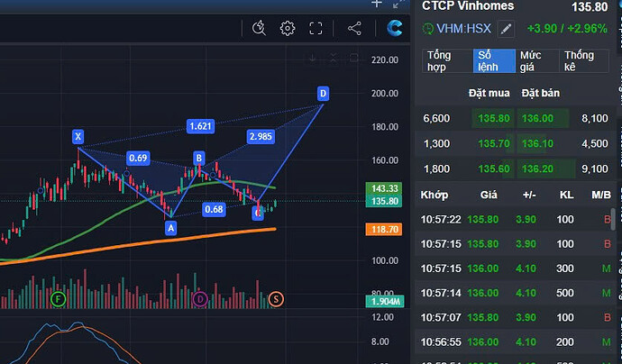Click ask volume 8,100 cell
Screen dimensions: 622x364
click(595, 118)
